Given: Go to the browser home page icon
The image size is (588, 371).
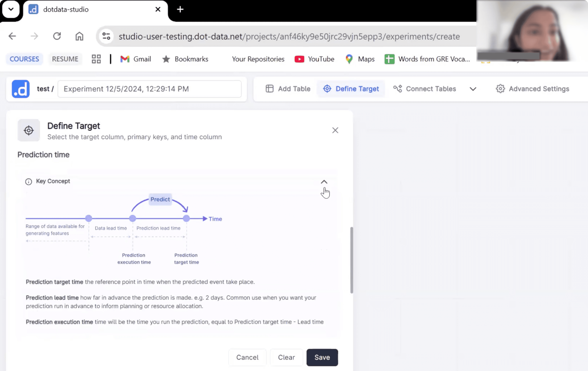Looking at the screenshot, I should [79, 36].
